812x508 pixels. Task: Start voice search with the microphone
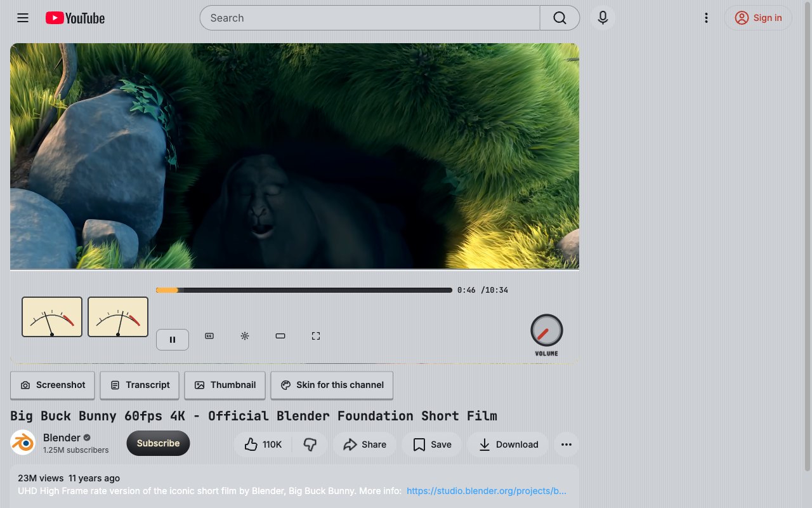(603, 18)
